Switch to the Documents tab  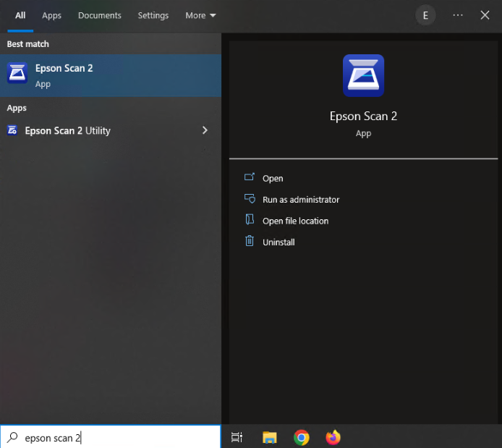point(100,15)
